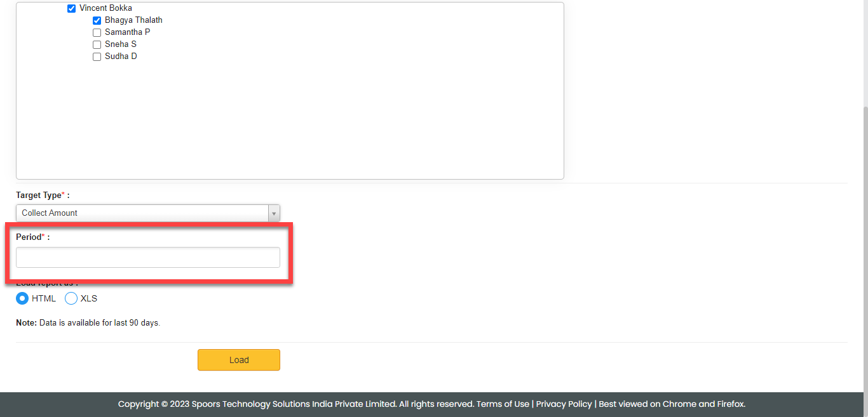Click the Sneha S name label

click(121, 44)
